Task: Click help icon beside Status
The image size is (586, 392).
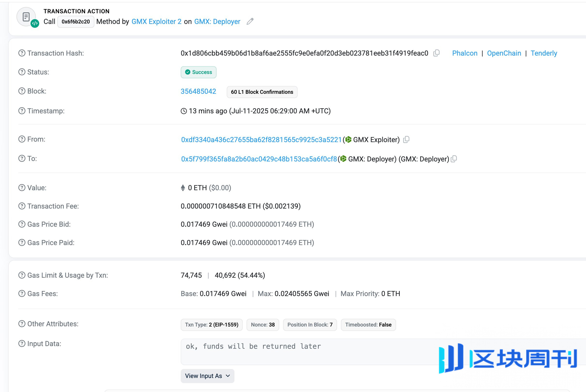Action: (x=22, y=72)
